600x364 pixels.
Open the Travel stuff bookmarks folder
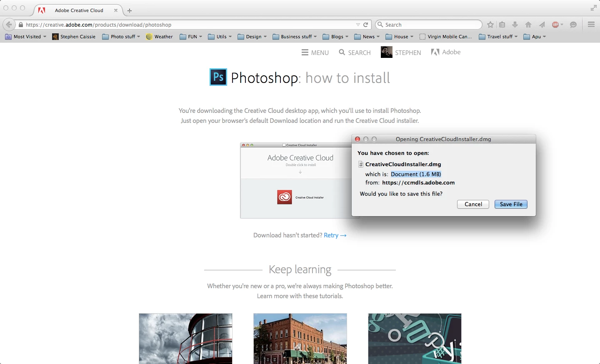[x=498, y=37]
